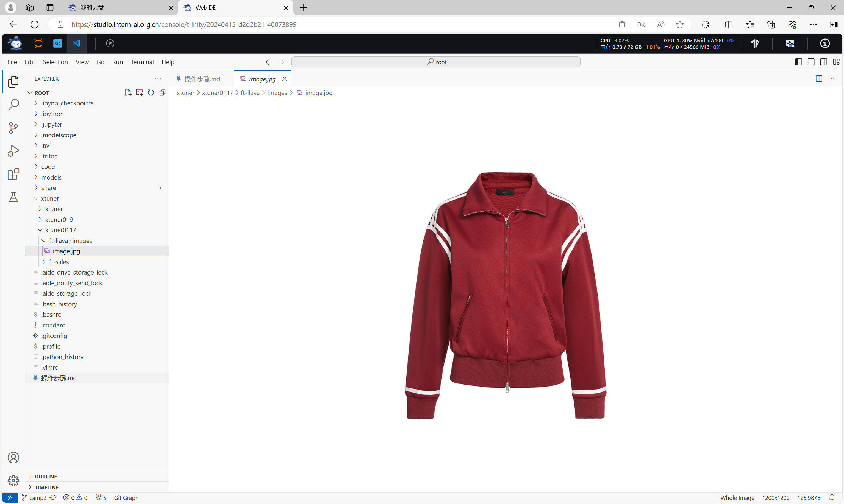Screen dimensions: 844x504
Task: Open the Help menu
Action: tap(168, 62)
